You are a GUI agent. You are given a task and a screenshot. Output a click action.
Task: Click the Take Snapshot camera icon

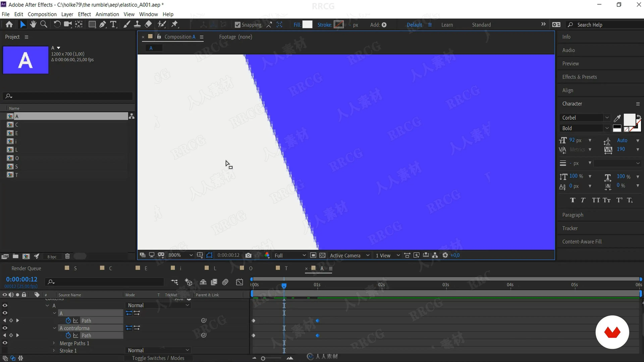(x=248, y=255)
